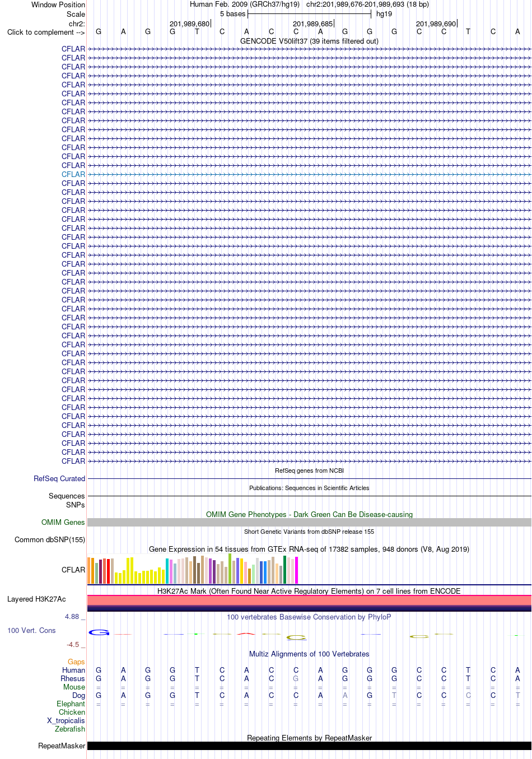Click the chr2: ruler label
This screenshot has height=759, width=532.
[77, 24]
